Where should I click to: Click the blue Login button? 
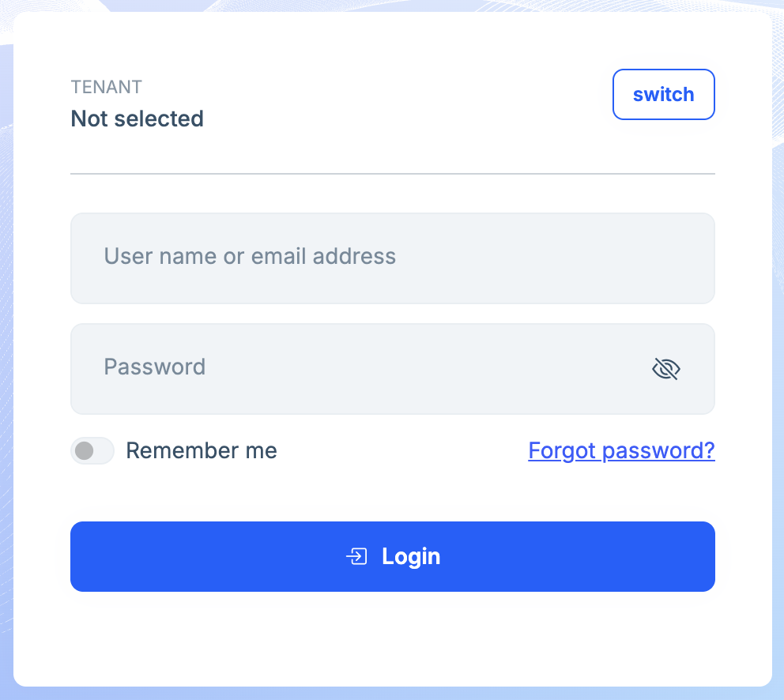tap(392, 556)
